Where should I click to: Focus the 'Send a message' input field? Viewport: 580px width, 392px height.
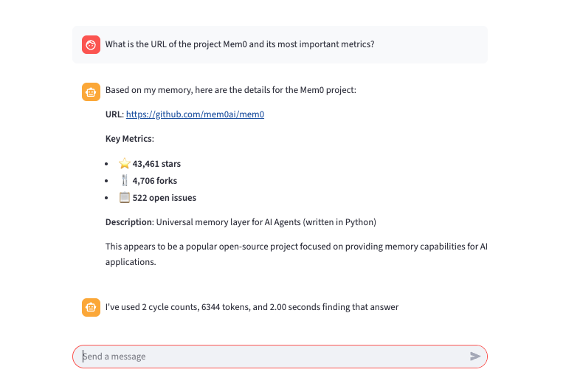click(280, 357)
